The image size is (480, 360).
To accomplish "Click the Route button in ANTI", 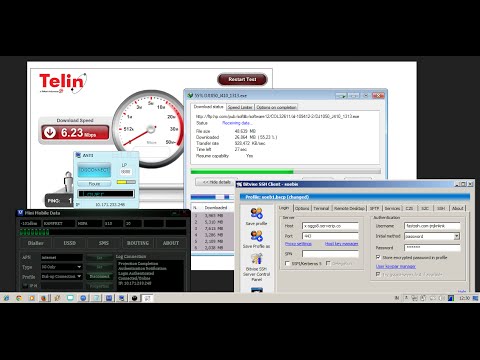I will point(94,184).
